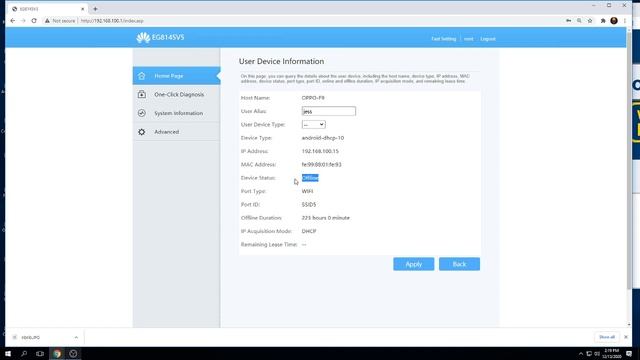Viewport: 640px width, 360px height.
Task: Reload the page with the refresh icon
Action: (34, 21)
